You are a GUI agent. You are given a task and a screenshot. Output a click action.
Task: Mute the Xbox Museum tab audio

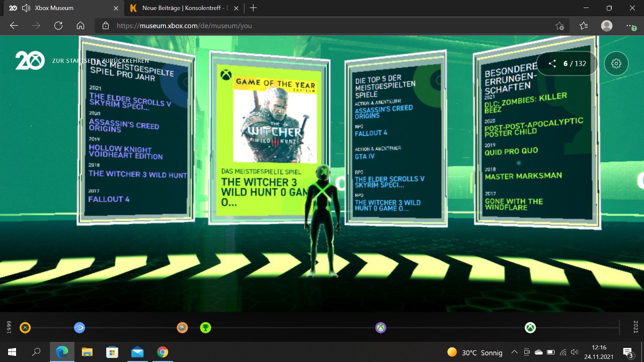[x=25, y=8]
